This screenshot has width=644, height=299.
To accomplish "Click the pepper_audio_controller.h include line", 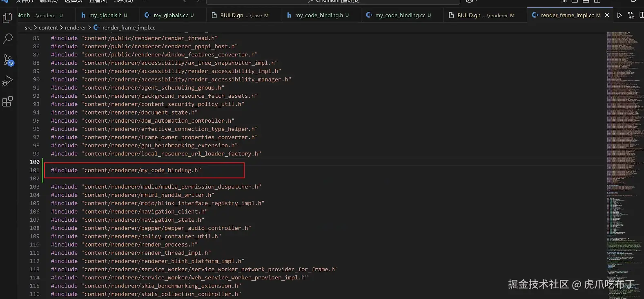I will [x=151, y=228].
